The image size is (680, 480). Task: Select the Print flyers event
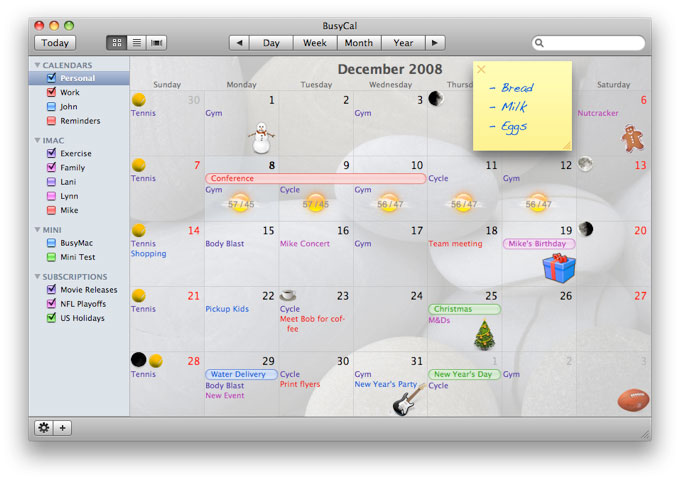click(300, 384)
